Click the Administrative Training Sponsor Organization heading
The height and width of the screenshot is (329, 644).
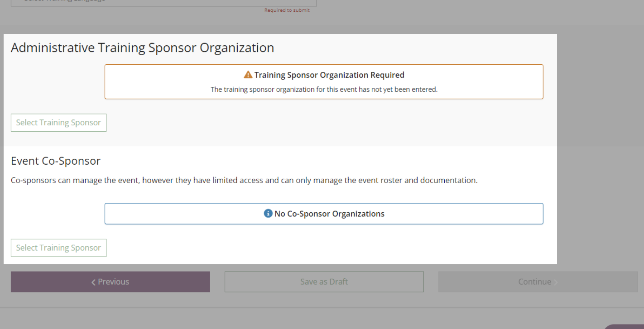click(x=143, y=48)
